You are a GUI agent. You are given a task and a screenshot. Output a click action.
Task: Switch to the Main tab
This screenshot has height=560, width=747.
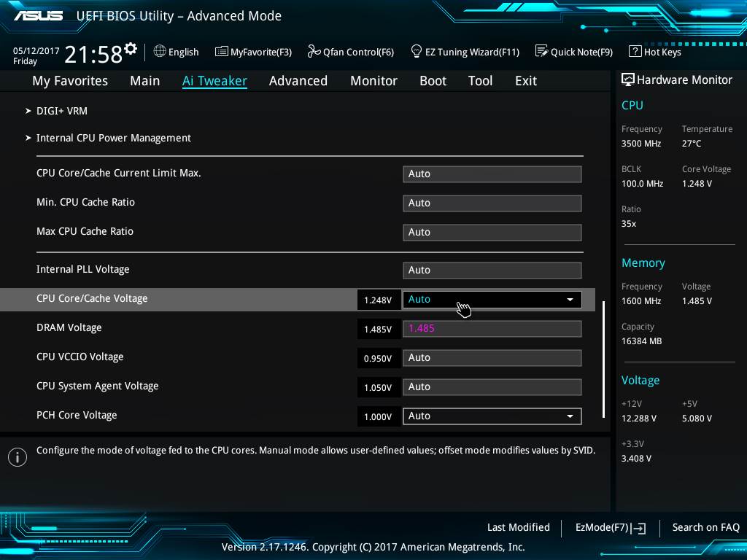145,81
